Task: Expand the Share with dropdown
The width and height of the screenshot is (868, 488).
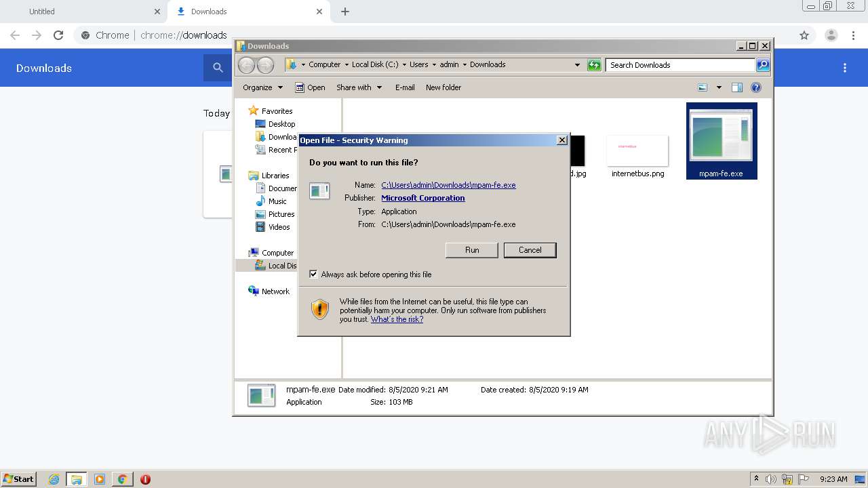Action: pyautogui.click(x=359, y=87)
